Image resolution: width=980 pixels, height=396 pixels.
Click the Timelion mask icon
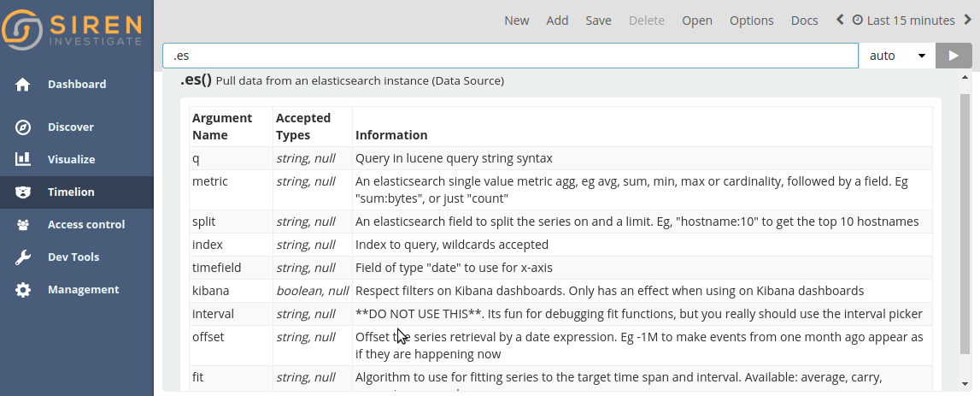click(x=23, y=192)
